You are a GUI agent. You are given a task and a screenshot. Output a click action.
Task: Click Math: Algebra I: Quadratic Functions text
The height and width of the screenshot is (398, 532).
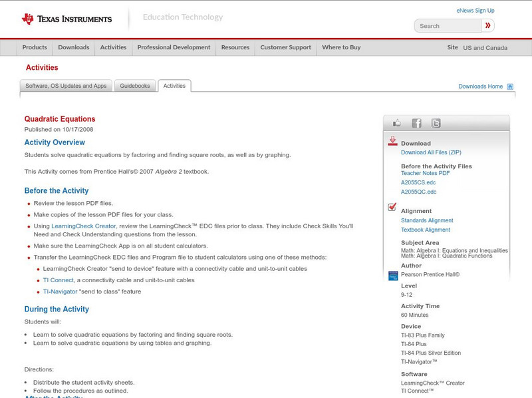pyautogui.click(x=446, y=256)
